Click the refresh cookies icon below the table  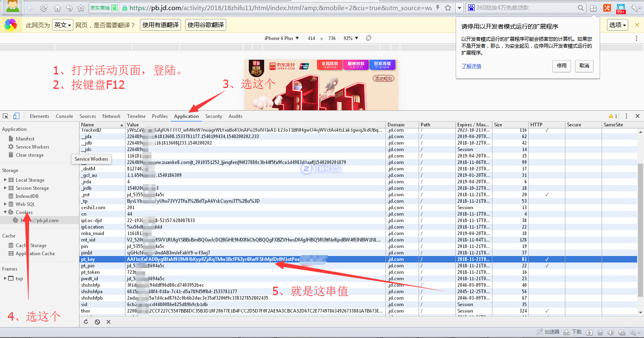[x=86, y=322]
